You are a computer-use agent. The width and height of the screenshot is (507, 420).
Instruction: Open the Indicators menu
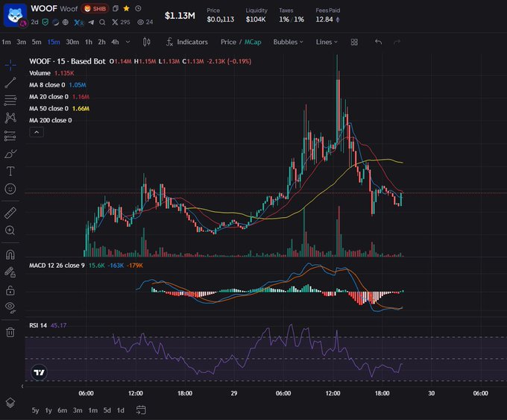tap(187, 42)
